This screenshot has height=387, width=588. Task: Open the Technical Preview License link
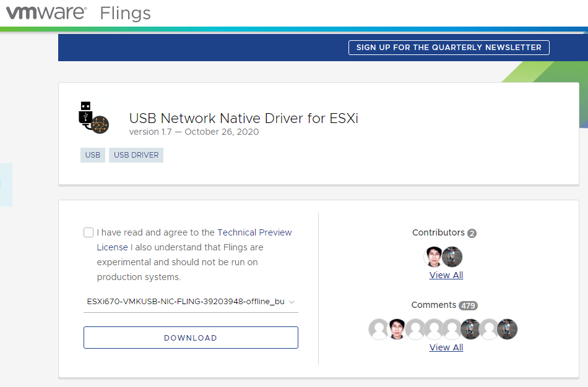click(254, 232)
